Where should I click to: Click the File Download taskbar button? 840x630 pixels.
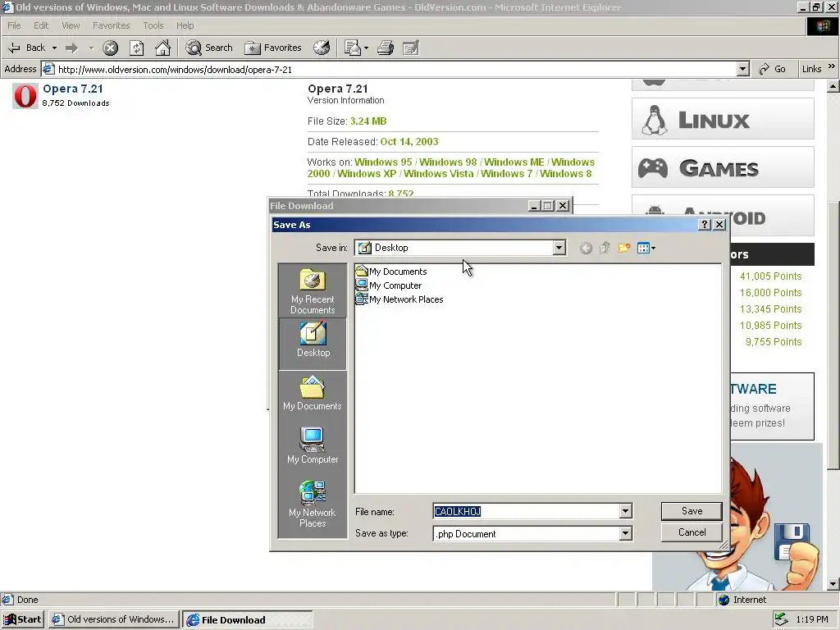tap(248, 620)
